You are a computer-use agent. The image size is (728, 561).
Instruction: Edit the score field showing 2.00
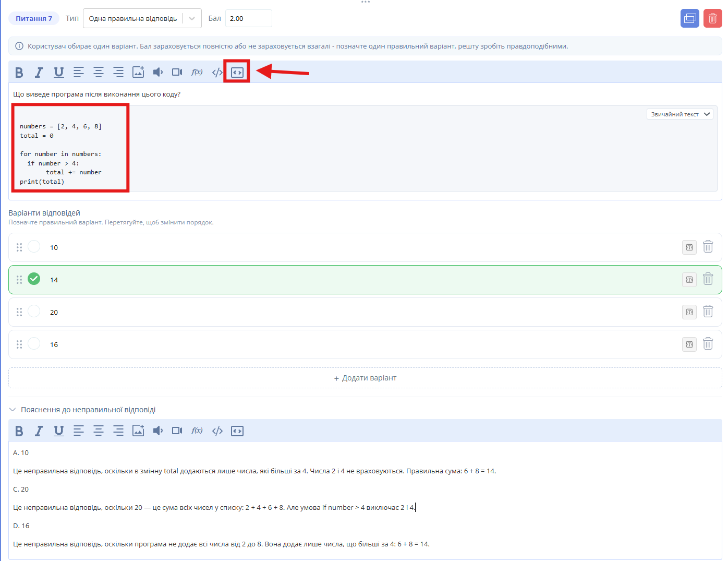248,18
